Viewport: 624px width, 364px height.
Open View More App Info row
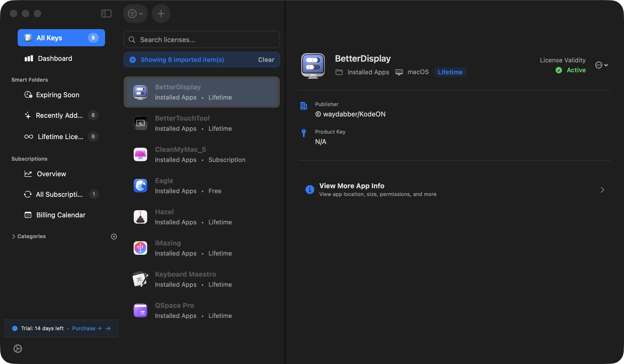pyautogui.click(x=455, y=190)
